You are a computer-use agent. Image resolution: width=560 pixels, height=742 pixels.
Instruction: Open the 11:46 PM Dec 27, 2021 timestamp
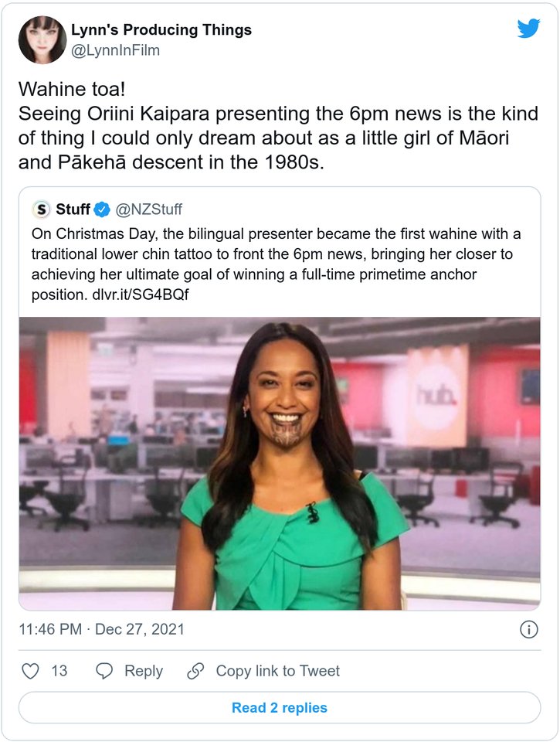point(101,629)
